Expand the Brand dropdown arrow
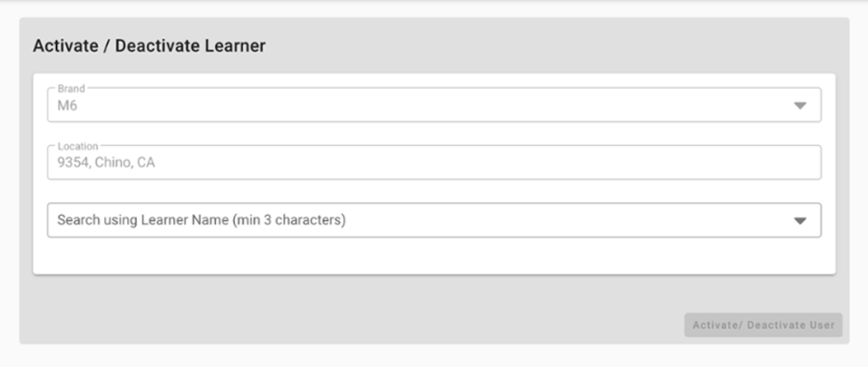Image resolution: width=868 pixels, height=367 pixels. 799,106
